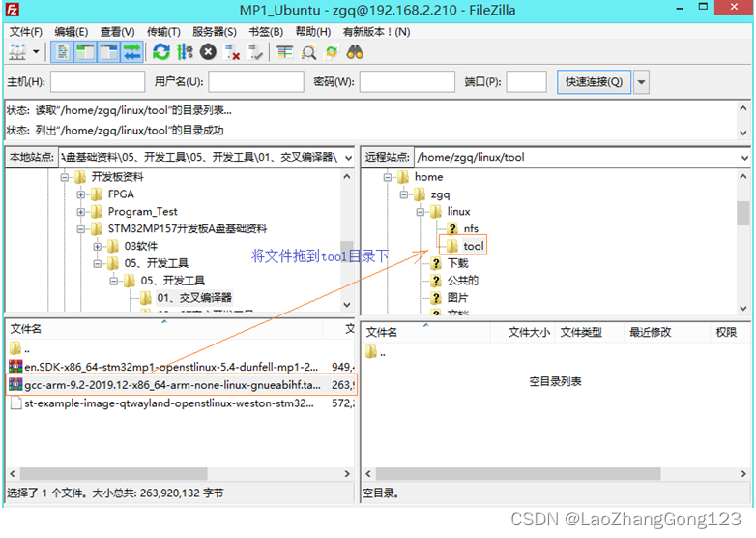Search for files with binoculars icon
Viewport: 756px width, 538px height.
pyautogui.click(x=355, y=52)
